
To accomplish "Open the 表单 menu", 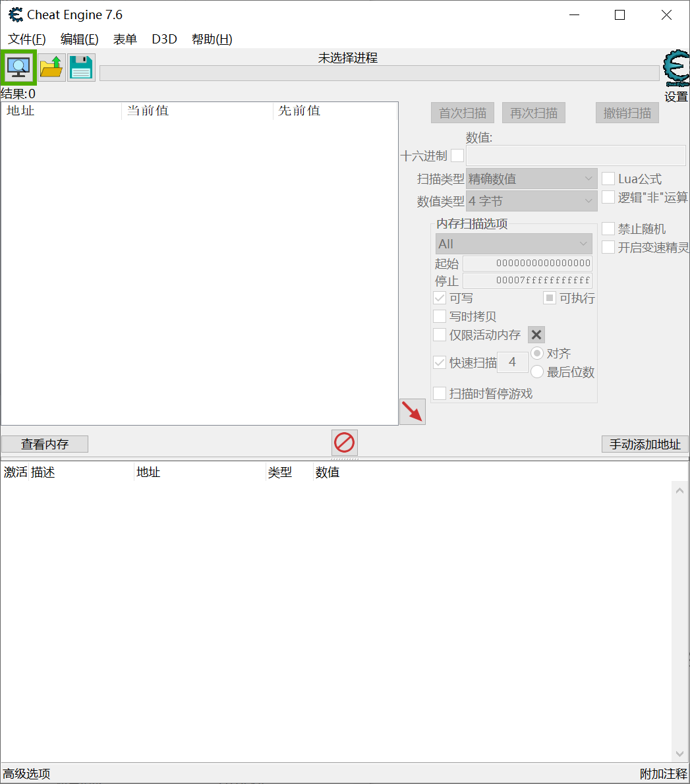I will (x=125, y=39).
